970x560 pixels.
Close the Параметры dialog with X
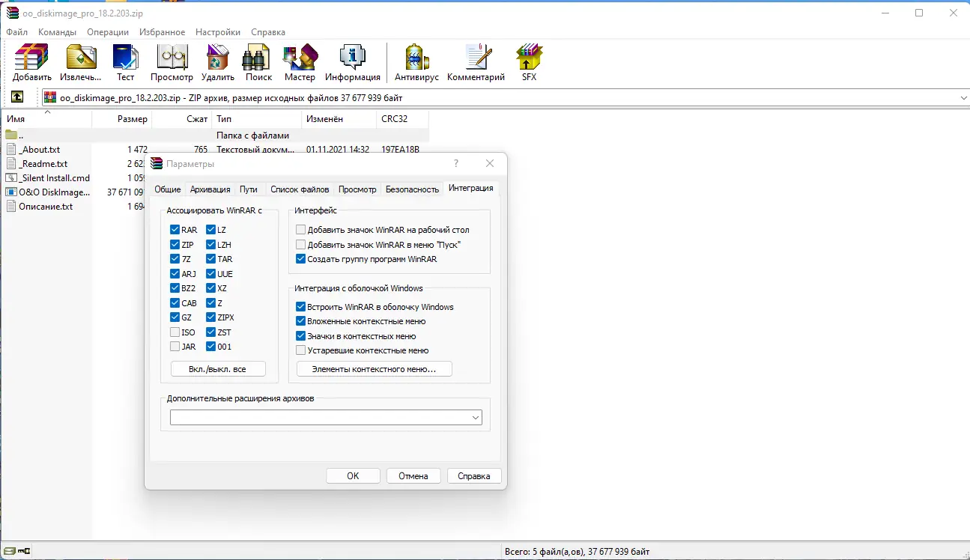pyautogui.click(x=490, y=163)
